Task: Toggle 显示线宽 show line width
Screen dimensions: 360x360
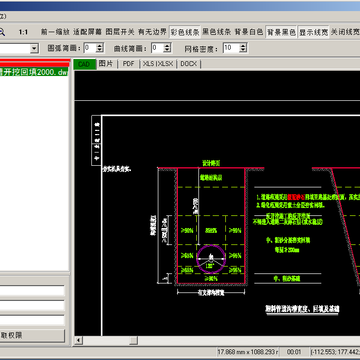Action: pos(313,32)
